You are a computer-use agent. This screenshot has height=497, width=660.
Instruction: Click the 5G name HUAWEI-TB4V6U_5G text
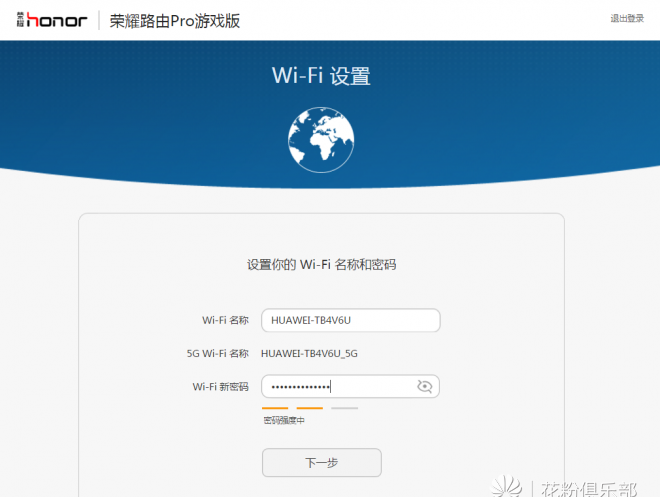click(309, 353)
